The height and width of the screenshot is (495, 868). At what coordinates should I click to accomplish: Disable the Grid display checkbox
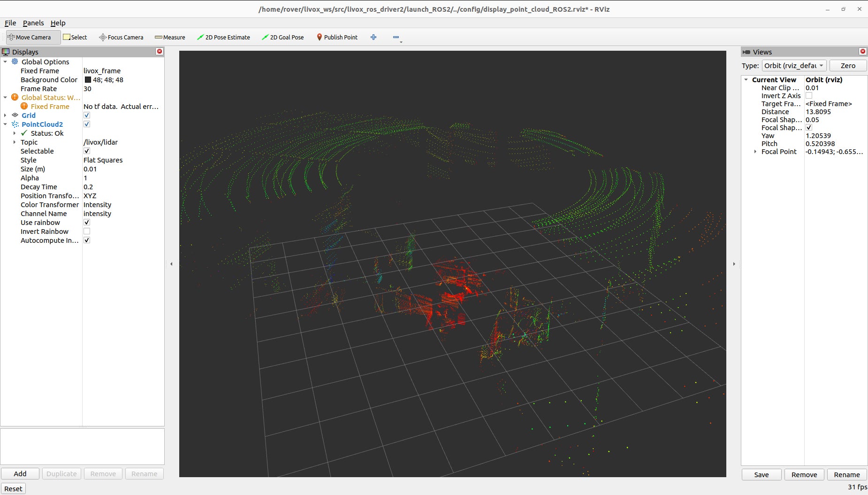[x=87, y=116]
